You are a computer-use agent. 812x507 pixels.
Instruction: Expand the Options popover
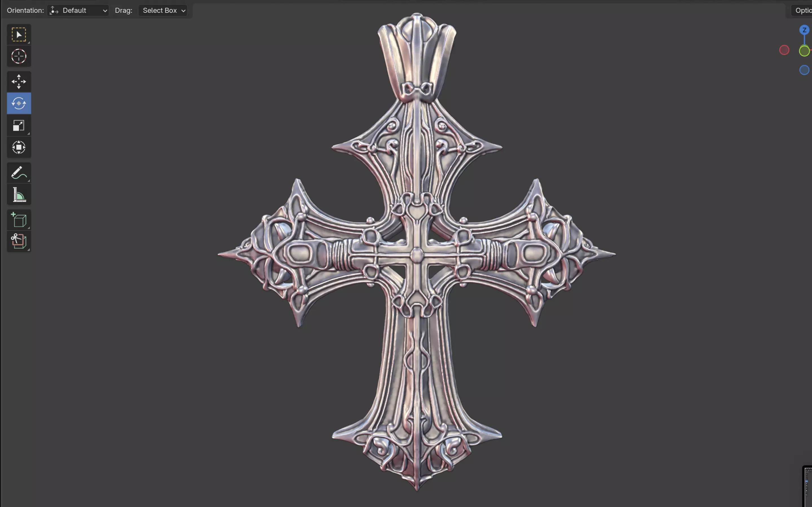point(803,10)
